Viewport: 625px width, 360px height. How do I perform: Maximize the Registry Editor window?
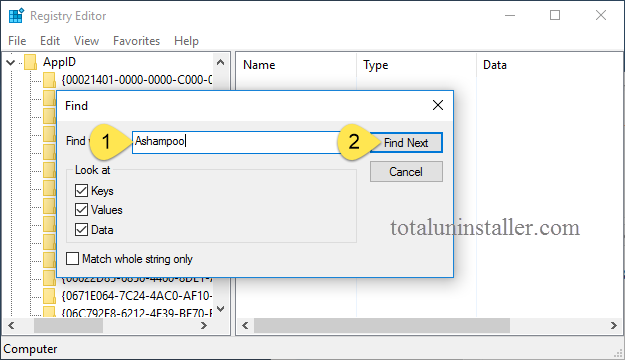coord(555,16)
